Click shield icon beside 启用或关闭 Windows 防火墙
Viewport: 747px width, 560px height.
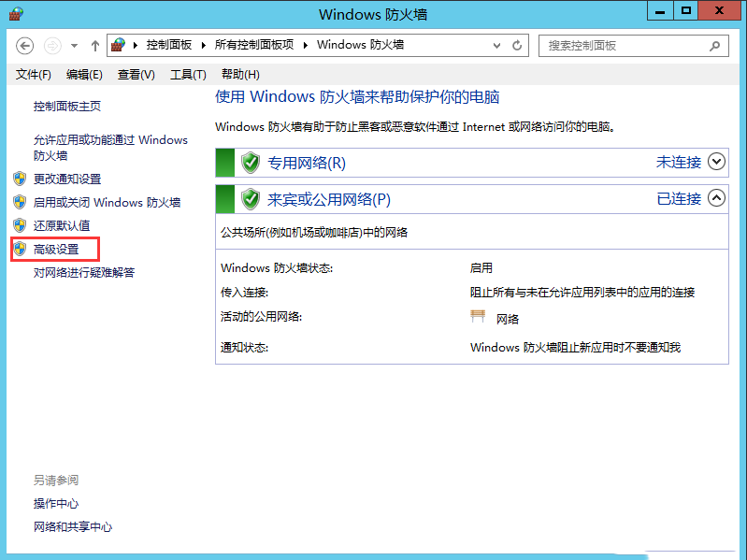20,202
